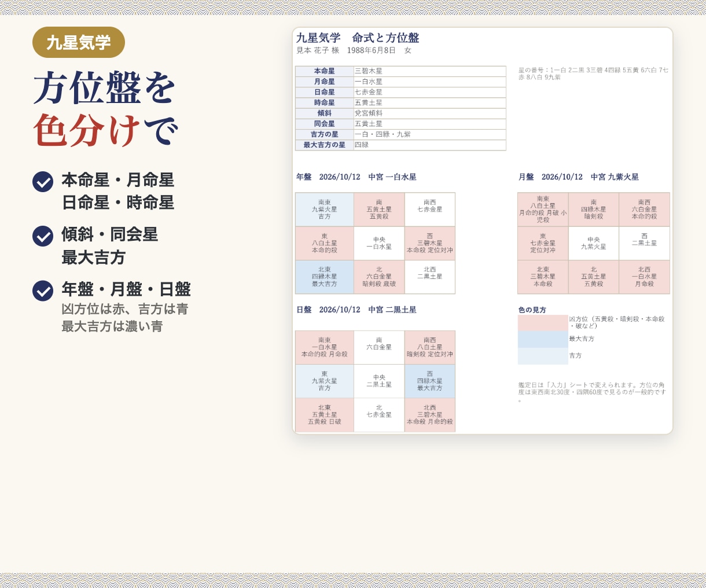Click the 日盤 2026/10/12 中宮 二黒土星 heading
706x588 pixels.
(356, 310)
